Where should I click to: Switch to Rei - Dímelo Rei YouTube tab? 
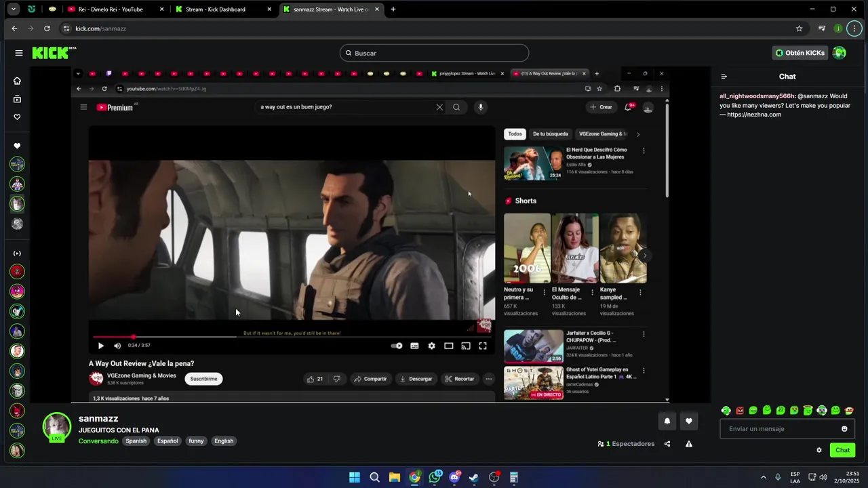(x=116, y=9)
